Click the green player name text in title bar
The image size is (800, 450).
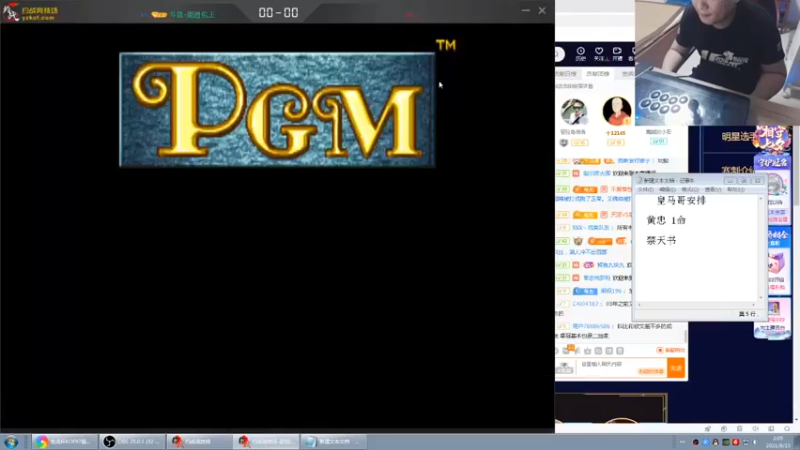(x=192, y=15)
